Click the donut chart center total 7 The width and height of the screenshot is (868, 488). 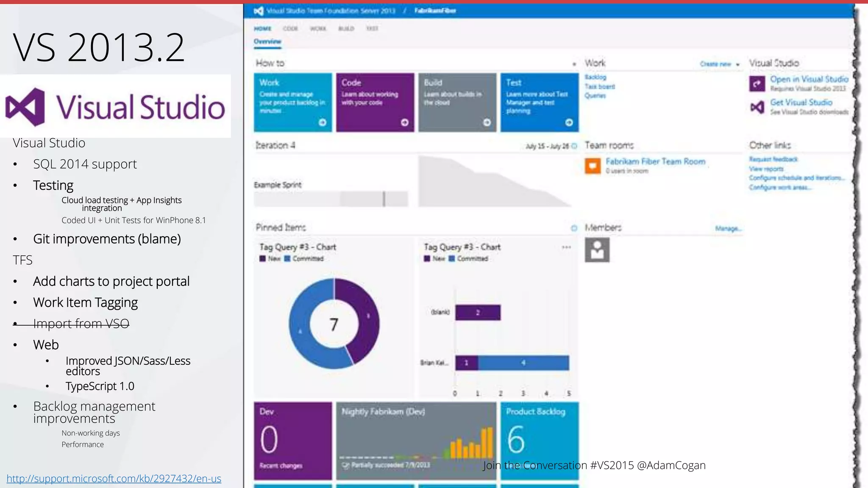point(334,324)
